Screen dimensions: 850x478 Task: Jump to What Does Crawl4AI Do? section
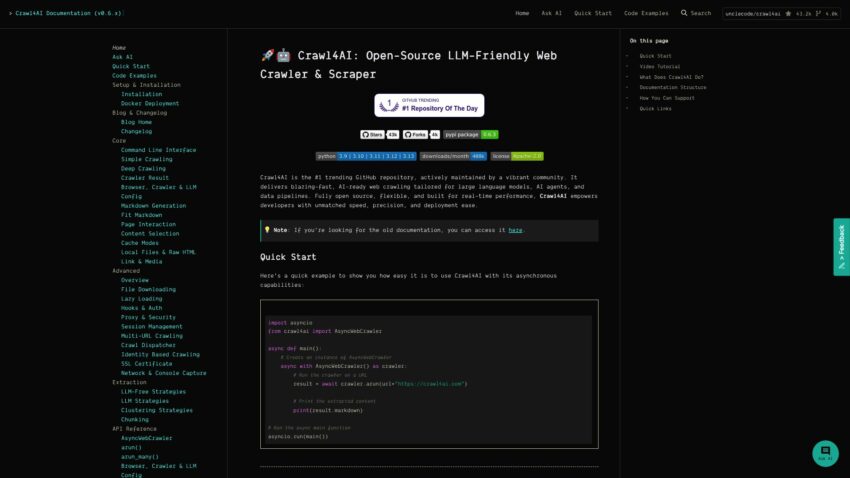(x=671, y=77)
